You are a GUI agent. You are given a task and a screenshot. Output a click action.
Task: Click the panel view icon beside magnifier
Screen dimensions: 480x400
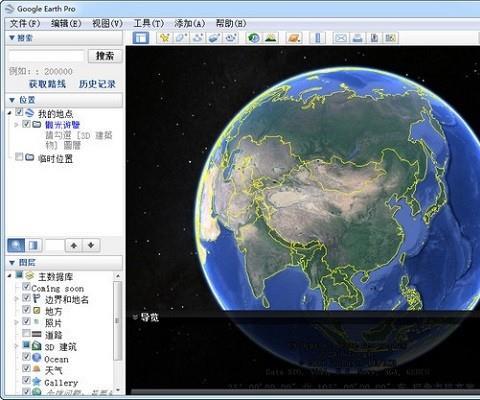pyautogui.click(x=33, y=246)
